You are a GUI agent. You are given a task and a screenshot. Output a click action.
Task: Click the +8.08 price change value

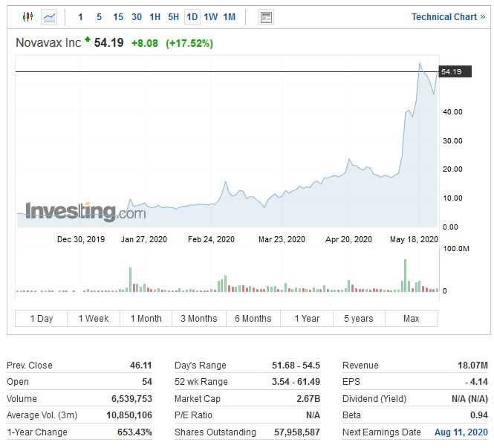point(145,43)
